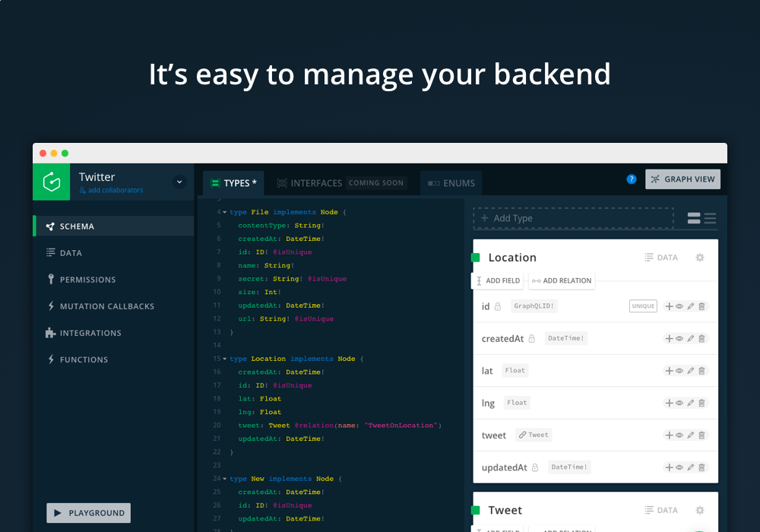Click the GraphQLID! type label
The height and width of the screenshot is (532, 760).
tap(534, 306)
